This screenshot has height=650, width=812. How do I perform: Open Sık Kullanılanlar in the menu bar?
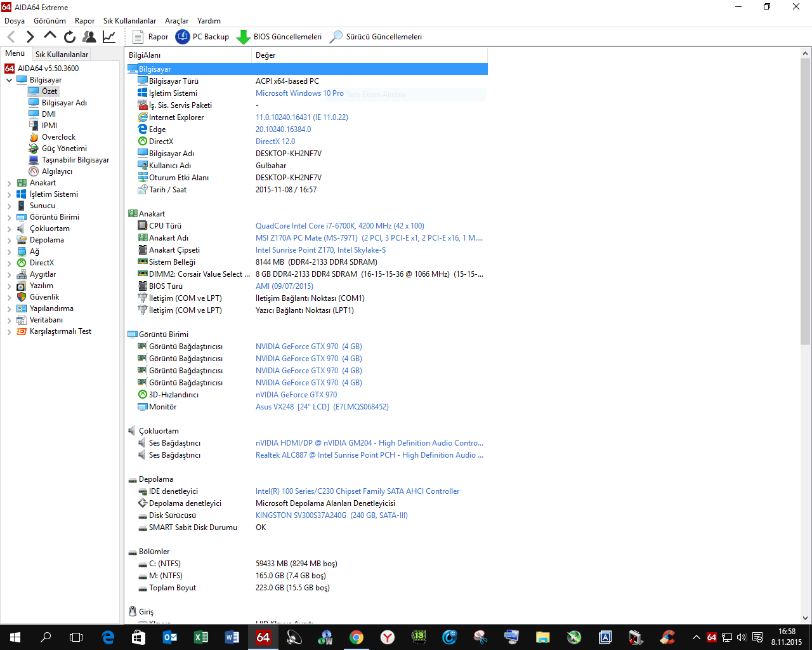point(129,21)
